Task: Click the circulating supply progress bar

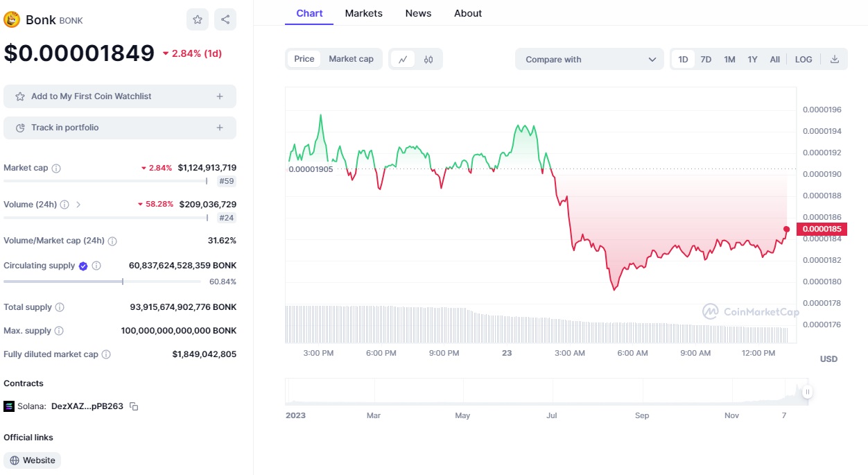Action: click(103, 282)
